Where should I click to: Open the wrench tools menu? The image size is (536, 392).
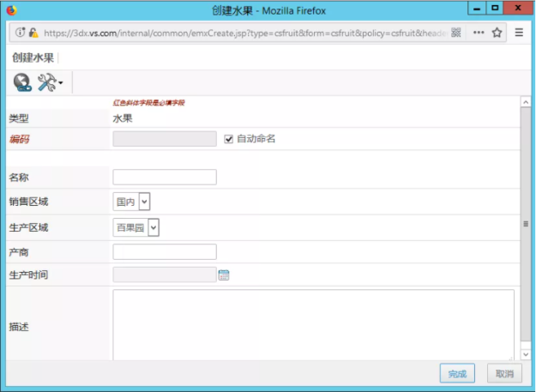[x=49, y=82]
